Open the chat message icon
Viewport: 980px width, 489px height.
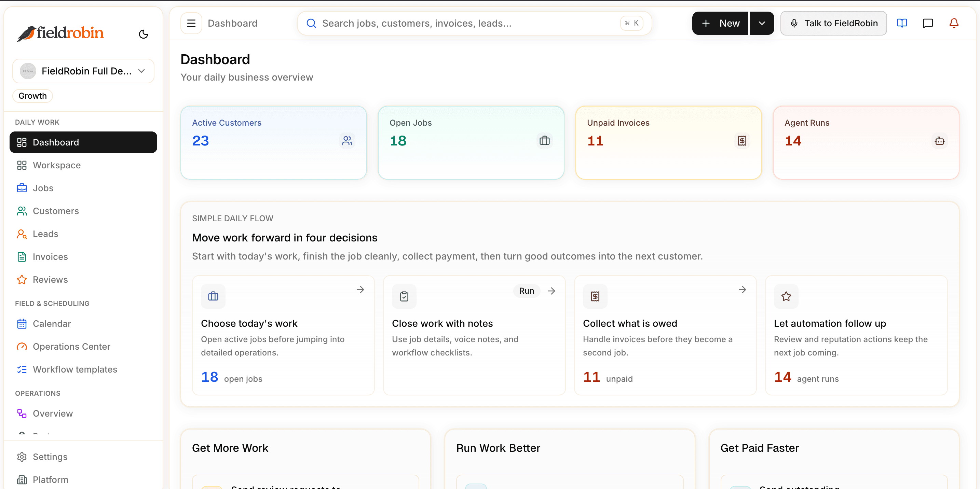(x=928, y=23)
